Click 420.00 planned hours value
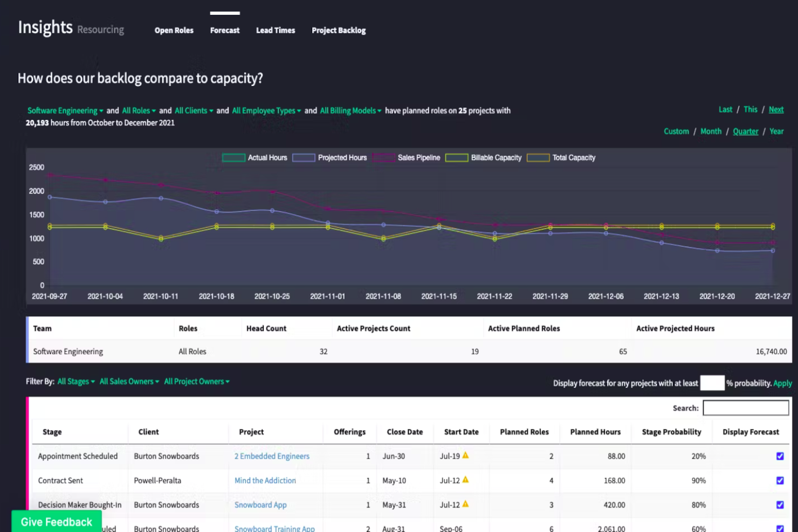The width and height of the screenshot is (798, 532). click(614, 505)
